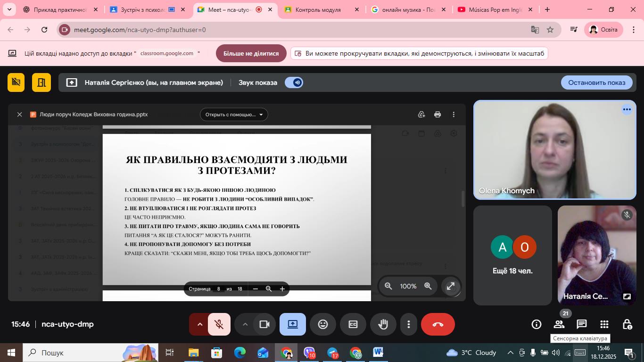Screen dimensions: 644x362
Task: Open the emoji reactions icon
Action: tap(323, 324)
